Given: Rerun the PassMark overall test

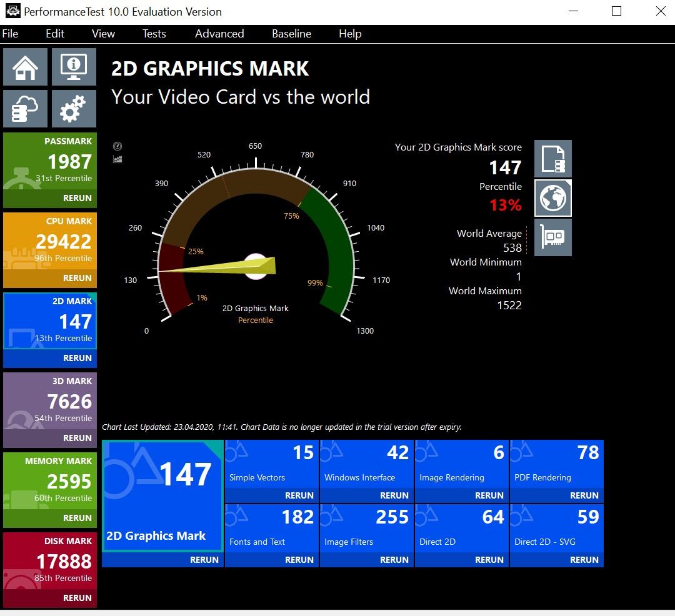Looking at the screenshot, I should tap(50, 198).
